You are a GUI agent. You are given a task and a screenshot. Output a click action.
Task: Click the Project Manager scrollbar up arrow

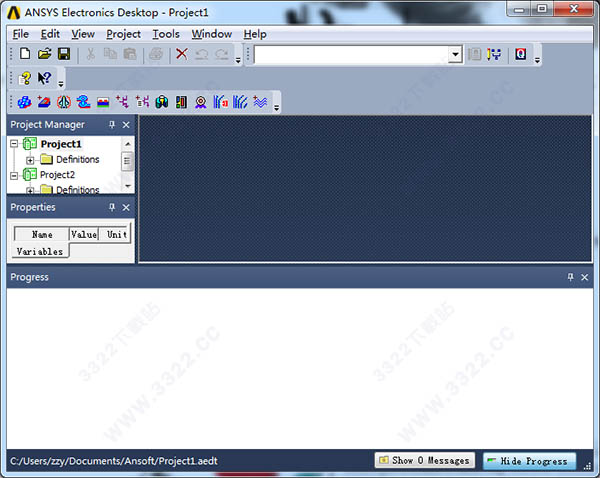(x=128, y=144)
